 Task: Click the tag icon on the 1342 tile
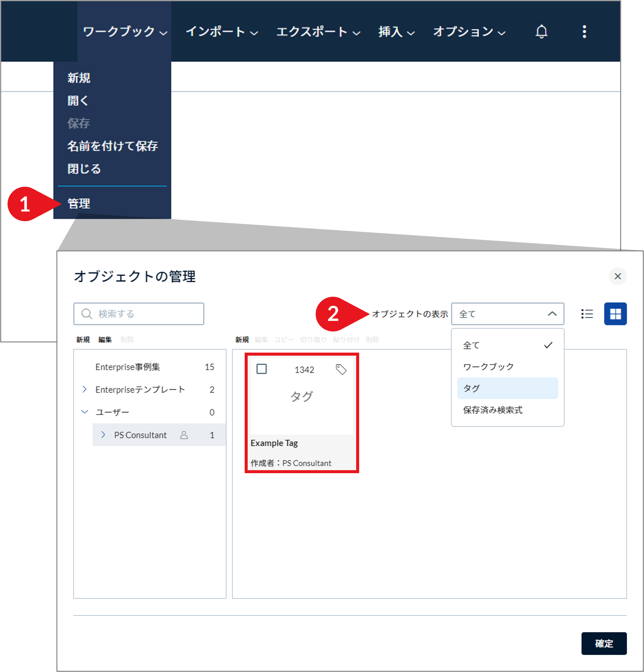tap(341, 370)
